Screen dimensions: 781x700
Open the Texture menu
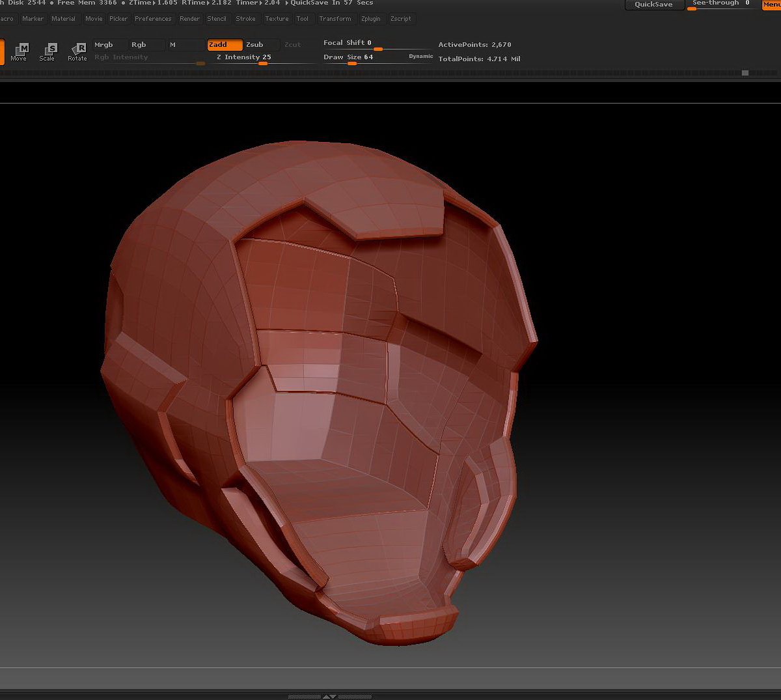(x=277, y=19)
